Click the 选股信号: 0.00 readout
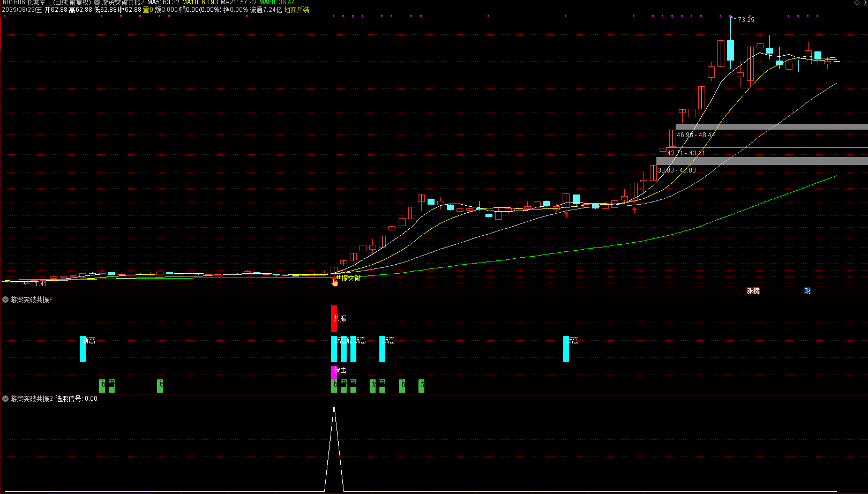The image size is (868, 494). click(77, 399)
